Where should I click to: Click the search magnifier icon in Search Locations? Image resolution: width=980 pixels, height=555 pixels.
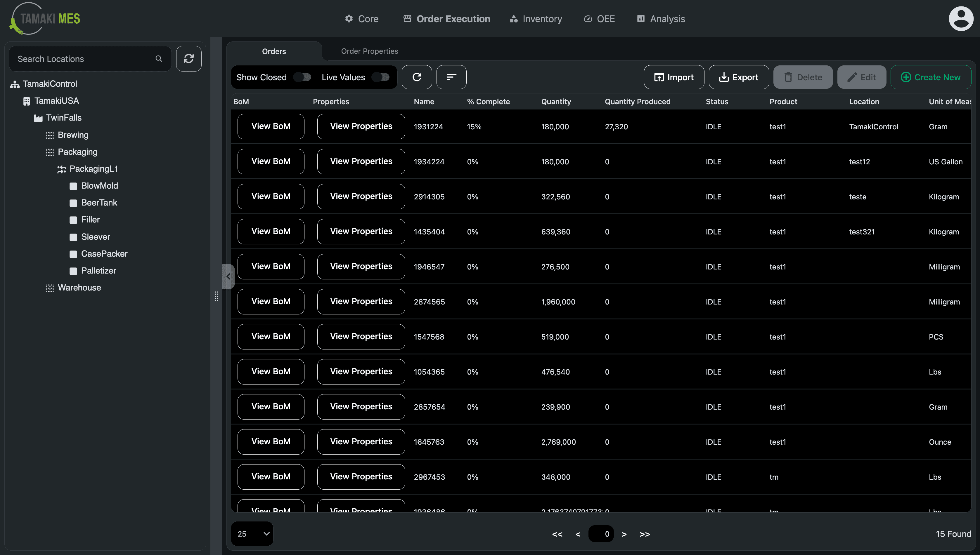coord(159,59)
